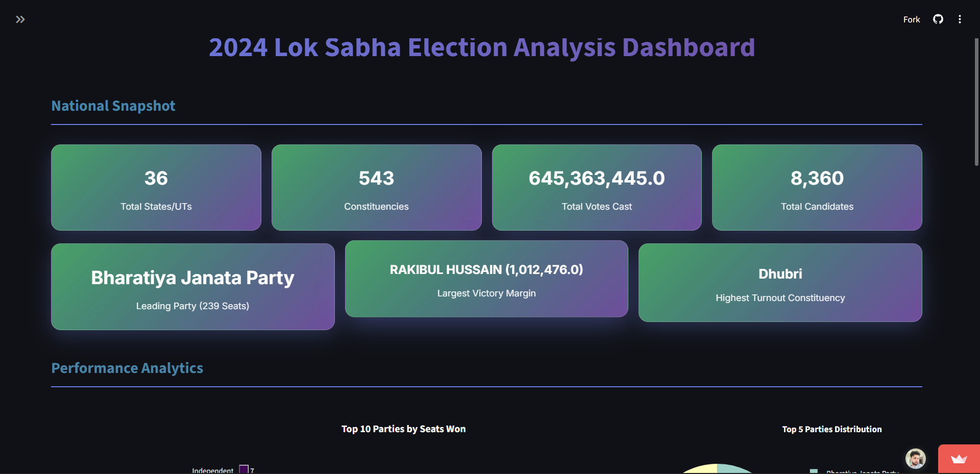
Task: Click the page scrollbar on the right
Action: [975, 102]
